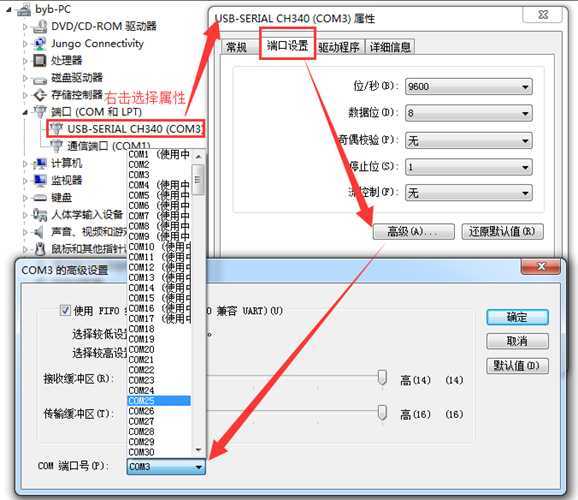This screenshot has height=500, width=578.
Task: Click the USB-SERIAL CH340 port icon
Action: [56, 129]
